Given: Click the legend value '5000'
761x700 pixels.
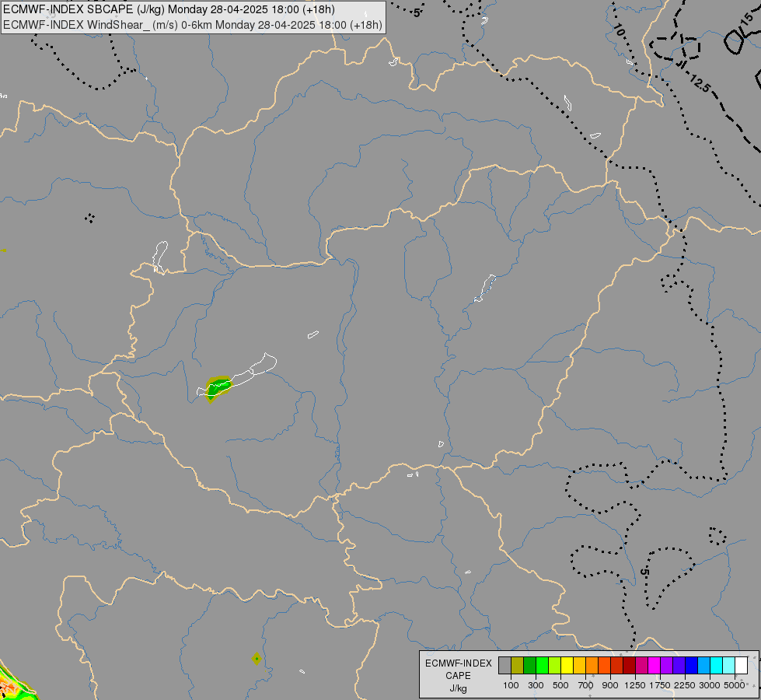Looking at the screenshot, I should tap(735, 685).
